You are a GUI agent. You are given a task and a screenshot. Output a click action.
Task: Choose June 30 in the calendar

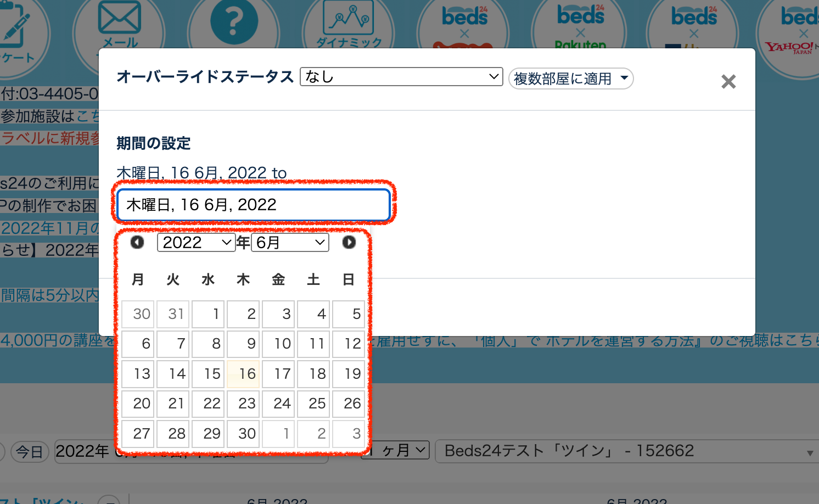point(243,434)
